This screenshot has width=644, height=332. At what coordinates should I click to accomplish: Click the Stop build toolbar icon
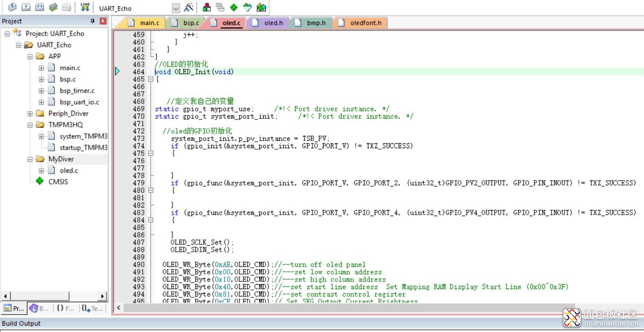click(x=67, y=7)
